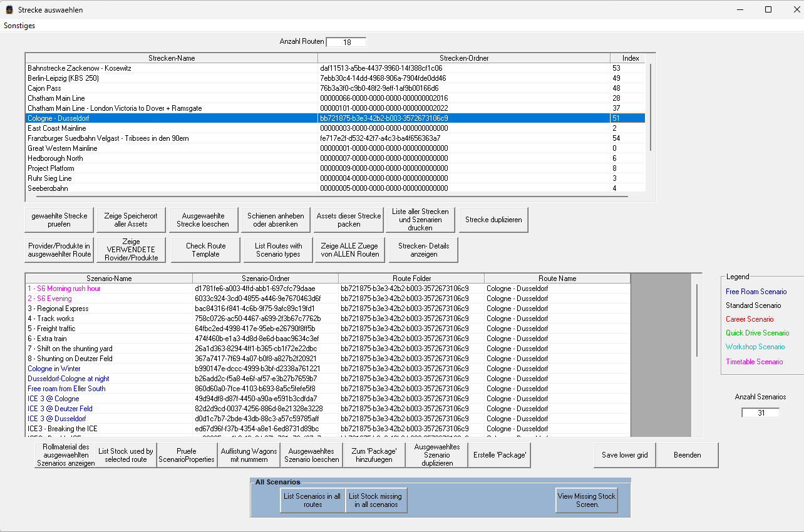Viewport: 804px width, 532px height.
Task: Select route Bahnstrecke Zackenow - Kosewitz
Action: tap(335, 68)
